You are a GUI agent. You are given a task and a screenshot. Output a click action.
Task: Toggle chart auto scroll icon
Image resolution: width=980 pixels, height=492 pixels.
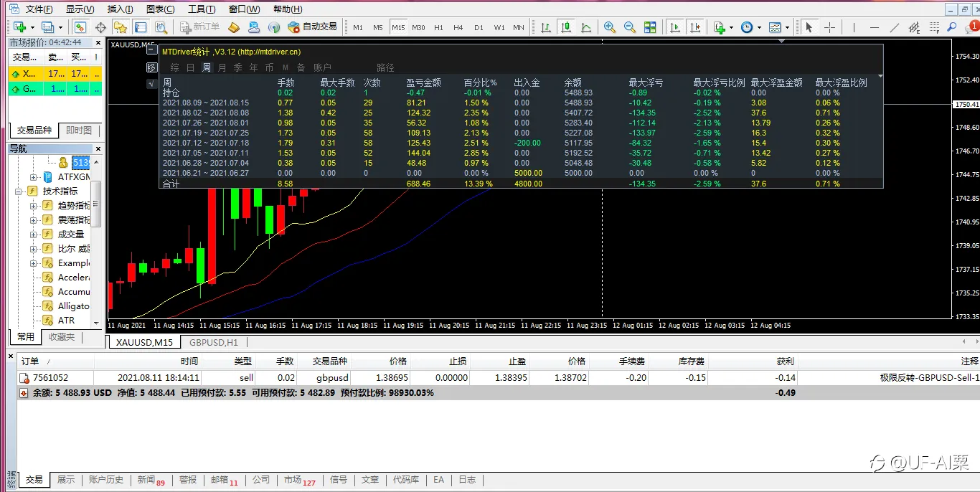point(674,27)
